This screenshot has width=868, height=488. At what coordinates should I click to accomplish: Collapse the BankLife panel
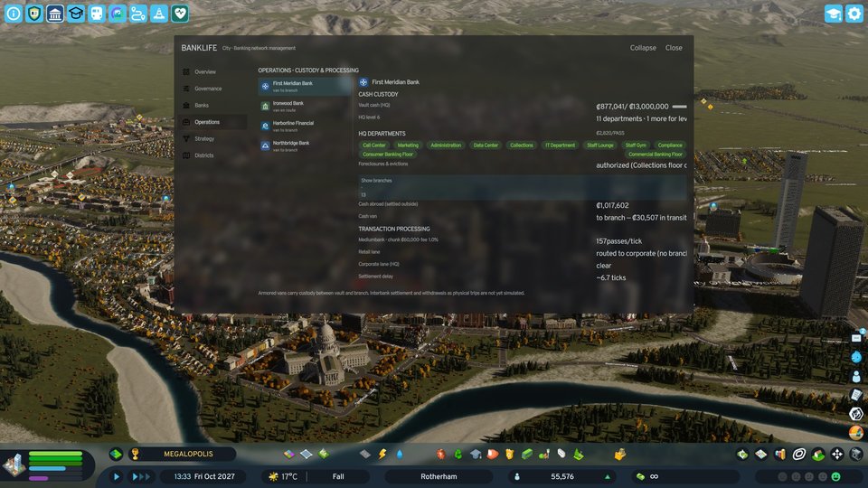point(643,48)
